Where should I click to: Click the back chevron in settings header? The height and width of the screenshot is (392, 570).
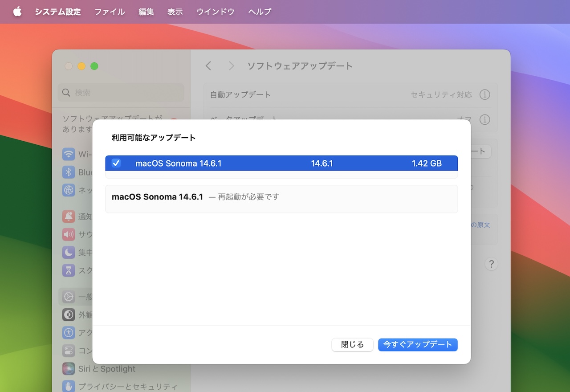(208, 66)
